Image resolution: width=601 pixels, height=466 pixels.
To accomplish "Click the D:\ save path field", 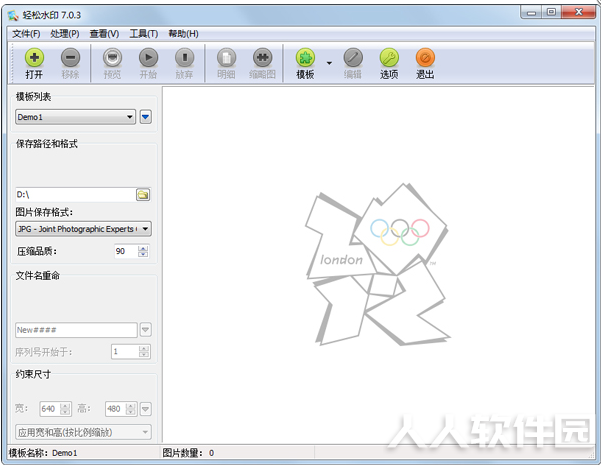I will coord(75,195).
